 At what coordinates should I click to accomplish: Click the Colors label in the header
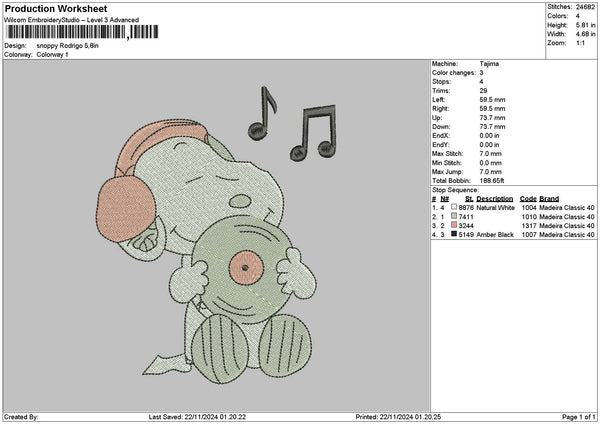(558, 16)
